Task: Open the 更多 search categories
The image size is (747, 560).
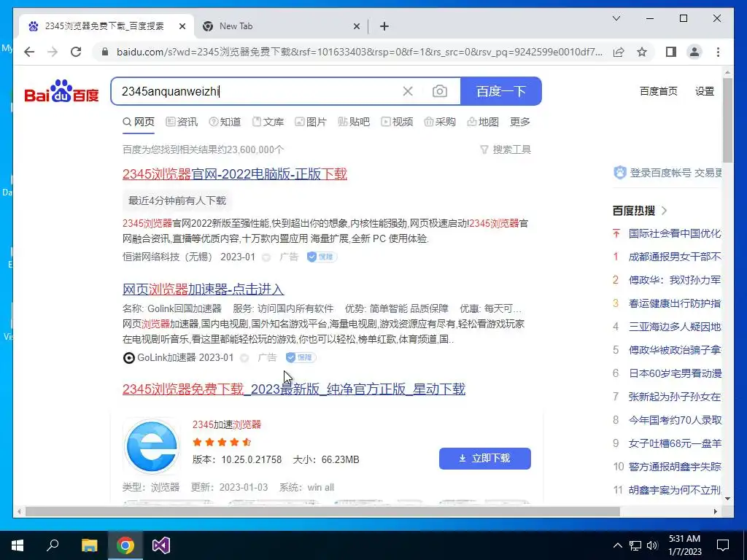Action: pyautogui.click(x=519, y=122)
